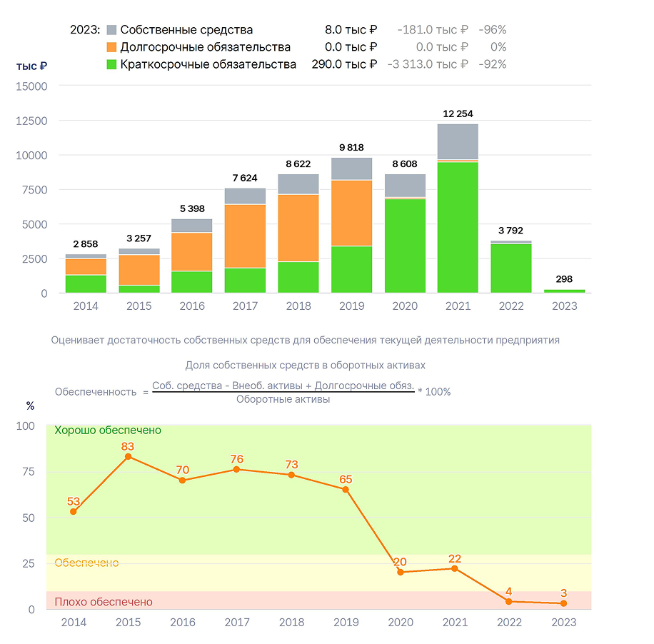Click the Хорошо обеспечено zone label
654x644 pixels.
point(108,430)
